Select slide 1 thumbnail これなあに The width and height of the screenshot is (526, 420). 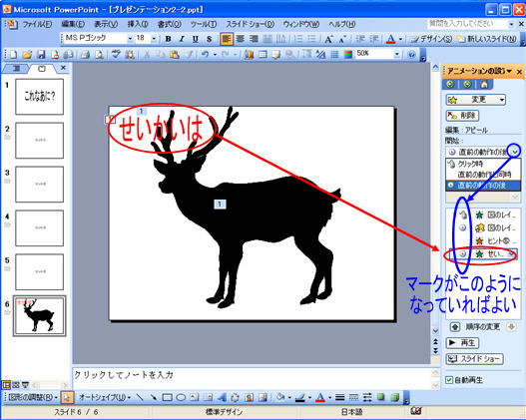39,97
